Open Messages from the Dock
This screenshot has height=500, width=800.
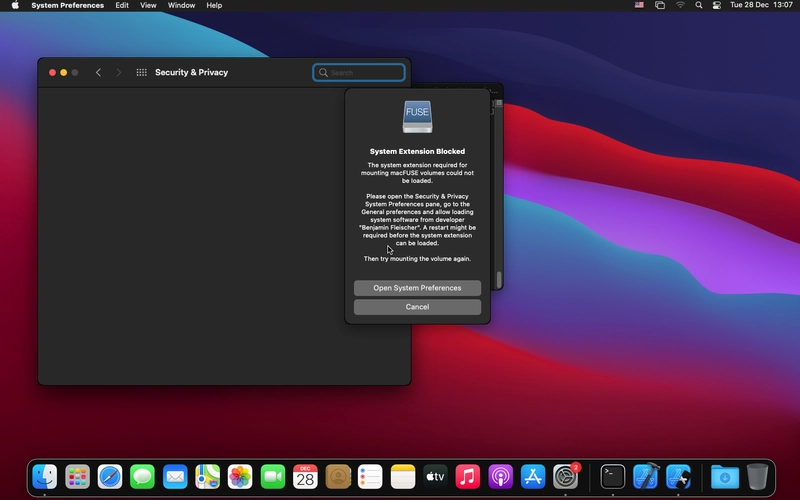[142, 477]
